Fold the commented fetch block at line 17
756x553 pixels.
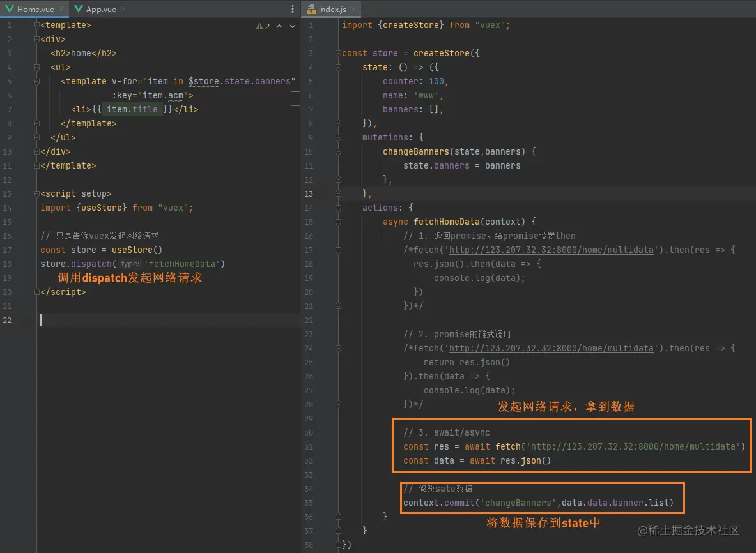[x=338, y=250]
